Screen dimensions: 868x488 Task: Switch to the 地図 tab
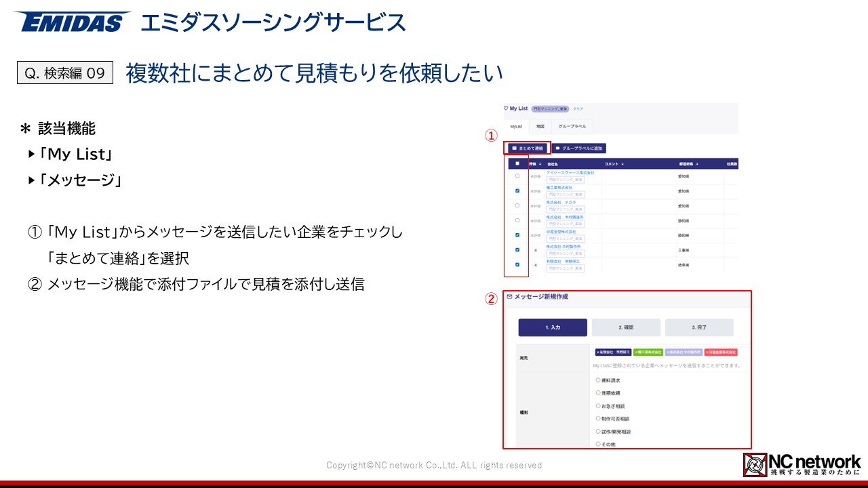tap(540, 127)
